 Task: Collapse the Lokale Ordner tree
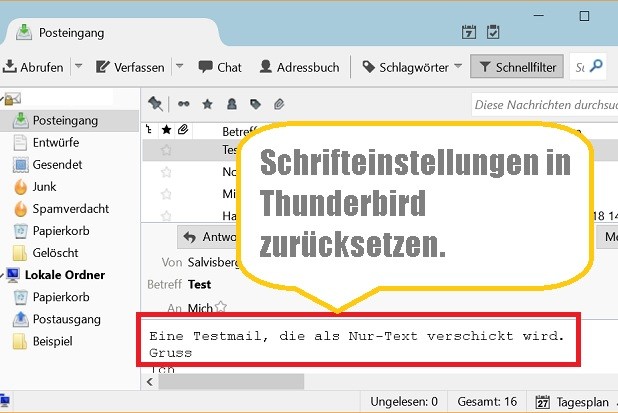point(2,275)
